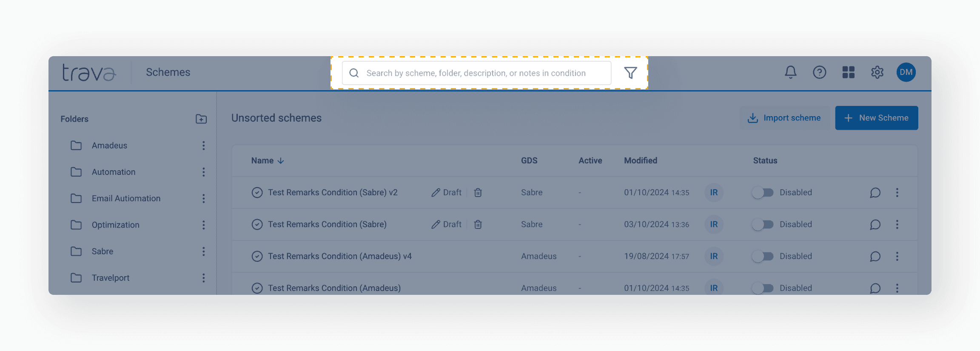This screenshot has width=980, height=351.
Task: Click the filter funnel icon
Action: tap(630, 73)
